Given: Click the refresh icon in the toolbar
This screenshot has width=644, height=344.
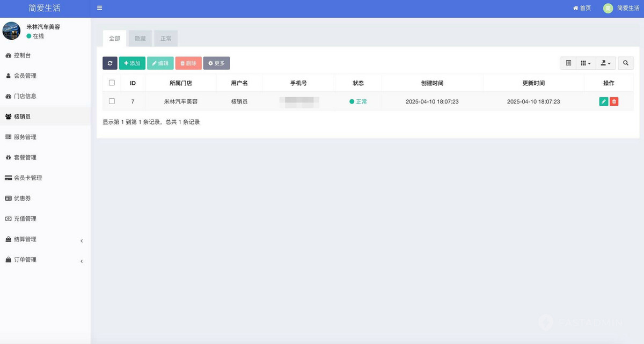Looking at the screenshot, I should (110, 63).
